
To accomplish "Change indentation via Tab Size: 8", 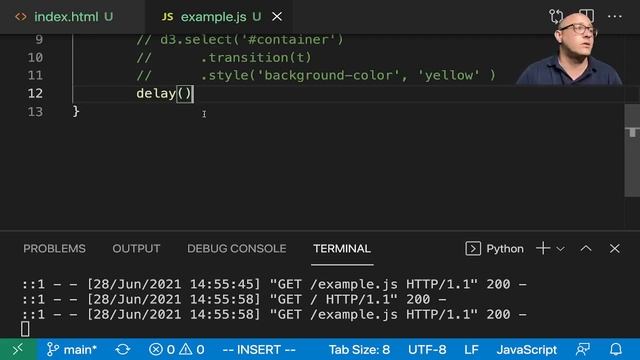I will [x=359, y=350].
